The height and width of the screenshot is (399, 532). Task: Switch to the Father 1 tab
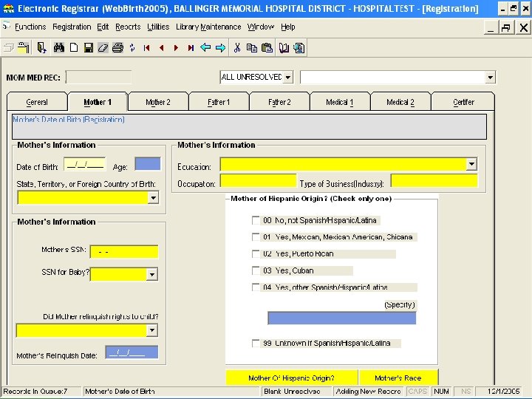click(x=219, y=102)
